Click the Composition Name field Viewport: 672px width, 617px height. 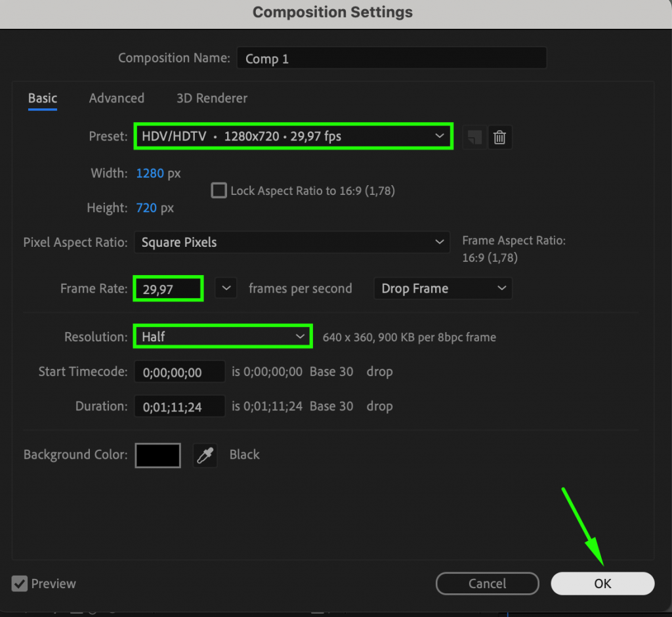point(392,58)
